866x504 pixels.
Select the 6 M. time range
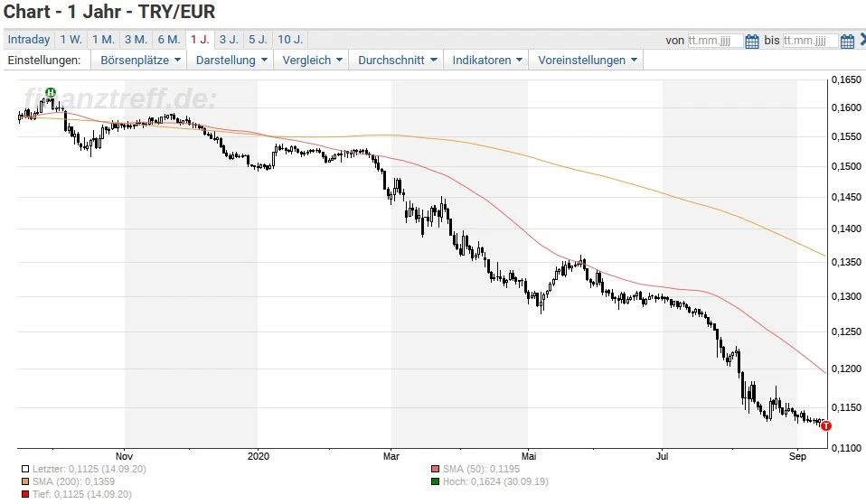click(169, 40)
